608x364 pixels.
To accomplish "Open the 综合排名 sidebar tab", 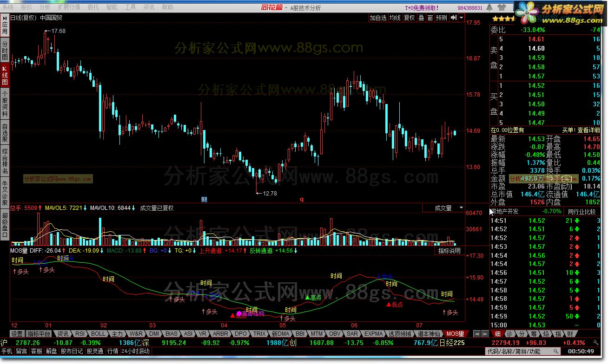I will 5,161.
